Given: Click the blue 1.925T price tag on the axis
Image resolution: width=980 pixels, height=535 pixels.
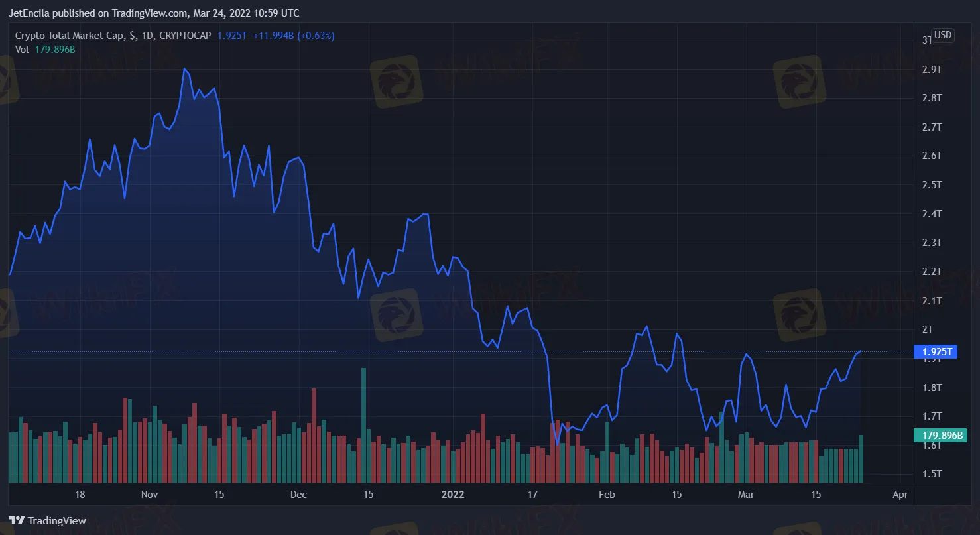Looking at the screenshot, I should coord(936,352).
